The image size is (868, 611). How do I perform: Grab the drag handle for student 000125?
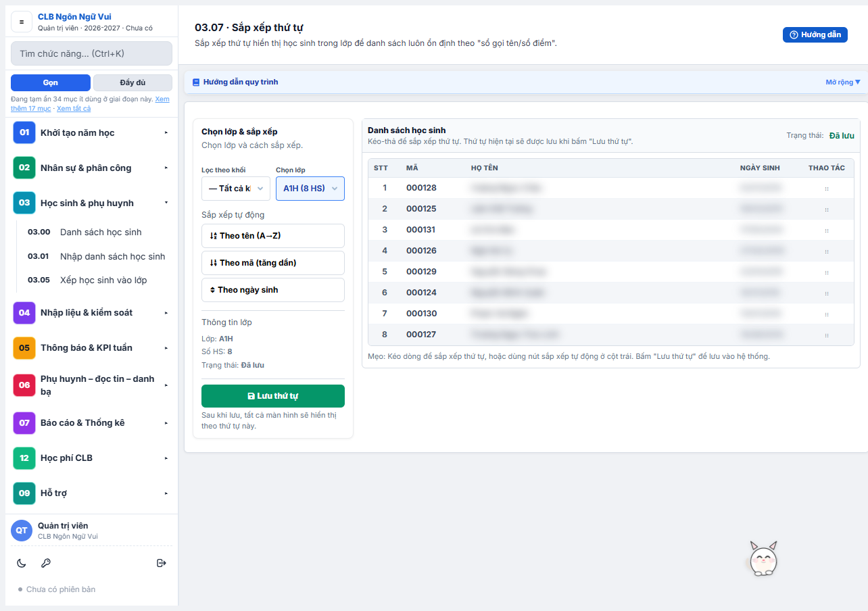tap(827, 210)
